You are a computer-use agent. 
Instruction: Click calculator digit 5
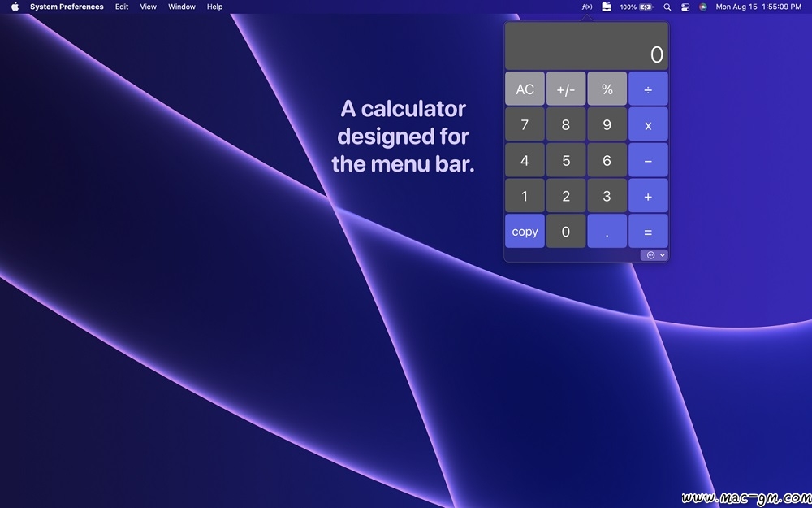tap(565, 160)
